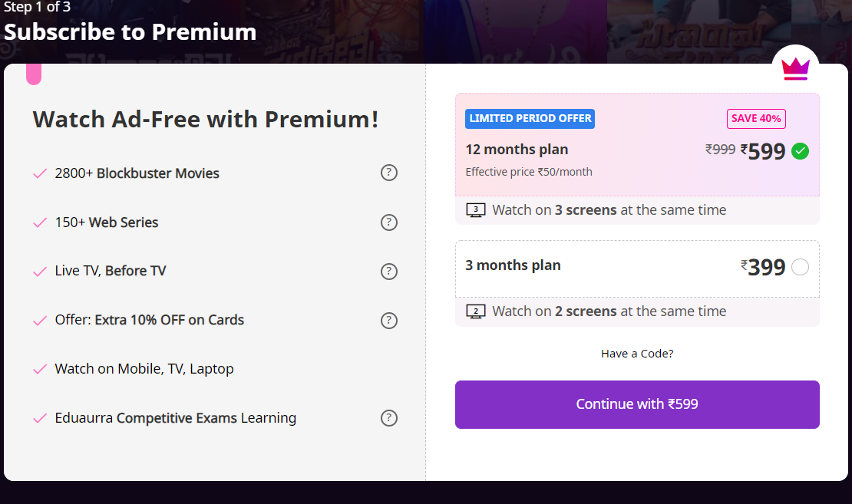Image resolution: width=852 pixels, height=504 pixels.
Task: Click the 2 screens device icon
Action: [476, 311]
